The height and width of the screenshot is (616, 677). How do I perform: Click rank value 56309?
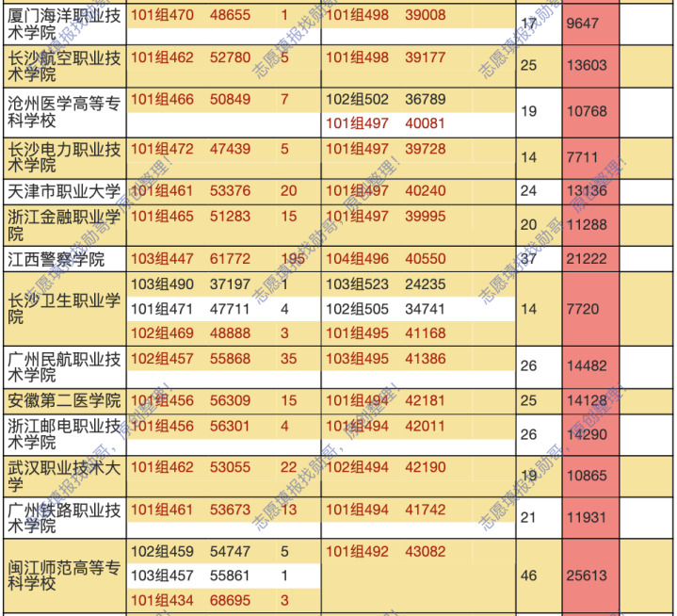point(230,401)
